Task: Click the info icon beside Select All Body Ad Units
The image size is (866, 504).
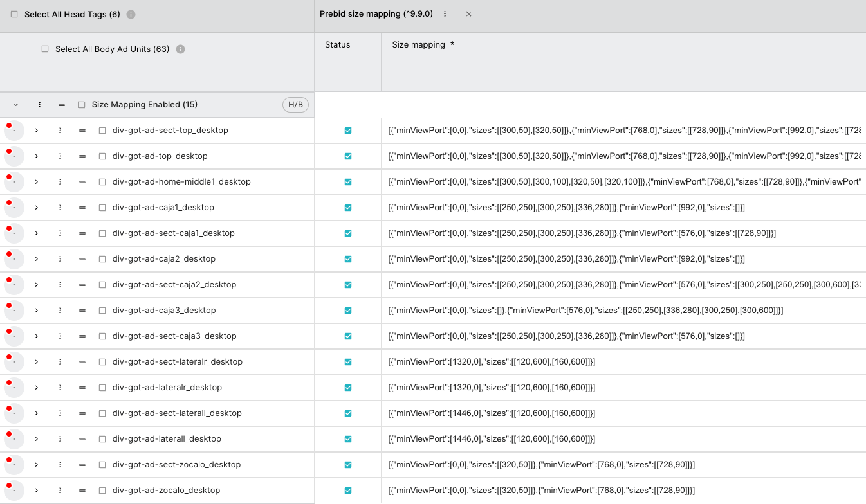Action: pyautogui.click(x=180, y=49)
